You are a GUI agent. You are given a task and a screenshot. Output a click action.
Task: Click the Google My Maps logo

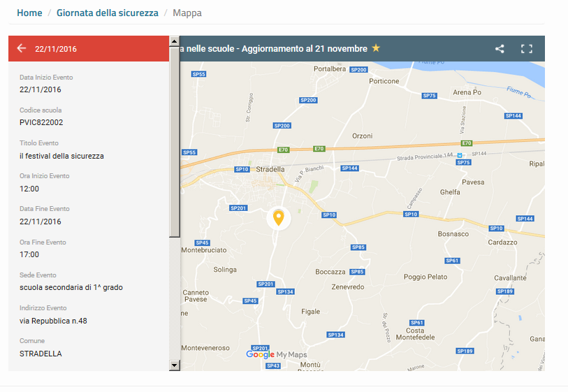pos(277,354)
